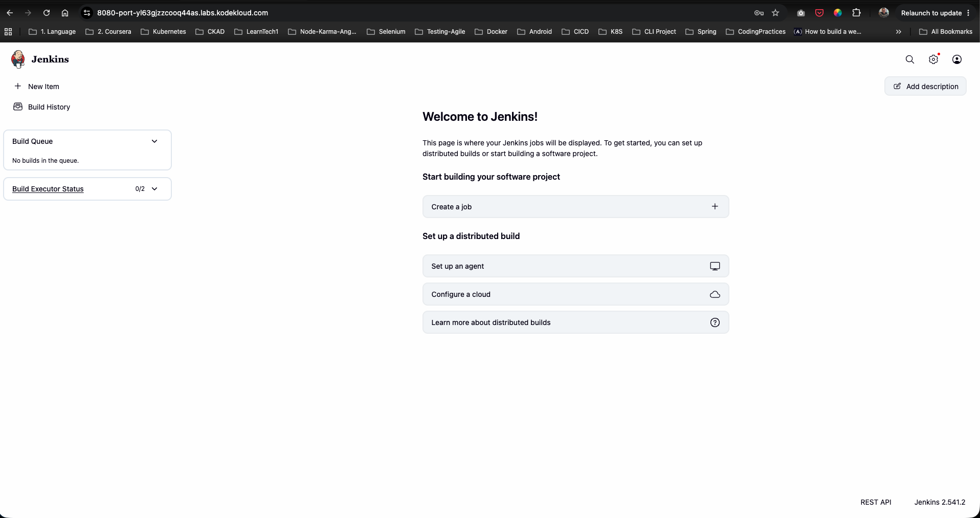Image resolution: width=980 pixels, height=518 pixels.
Task: Open the Spring bookmark folder
Action: [x=701, y=32]
